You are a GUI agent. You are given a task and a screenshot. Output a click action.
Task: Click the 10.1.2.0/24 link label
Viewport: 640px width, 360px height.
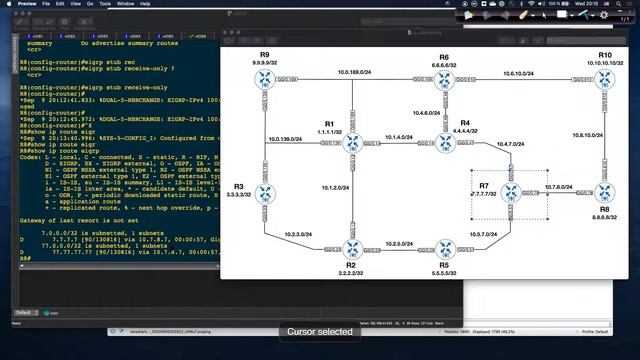coord(335,188)
